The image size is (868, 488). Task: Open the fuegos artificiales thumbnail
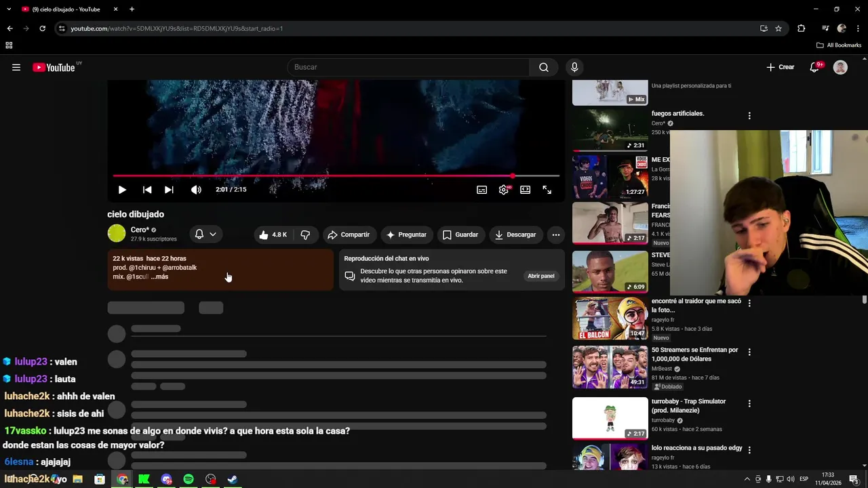point(610,130)
